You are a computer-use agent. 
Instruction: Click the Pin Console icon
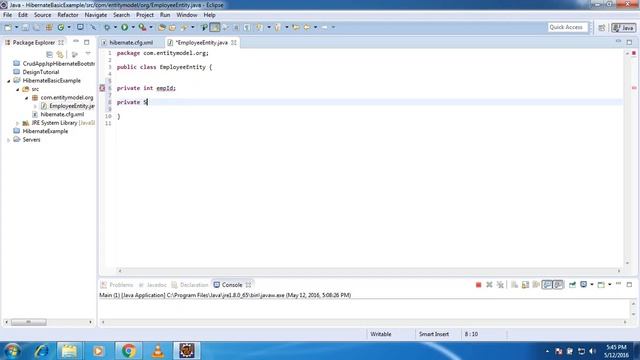coord(572,285)
